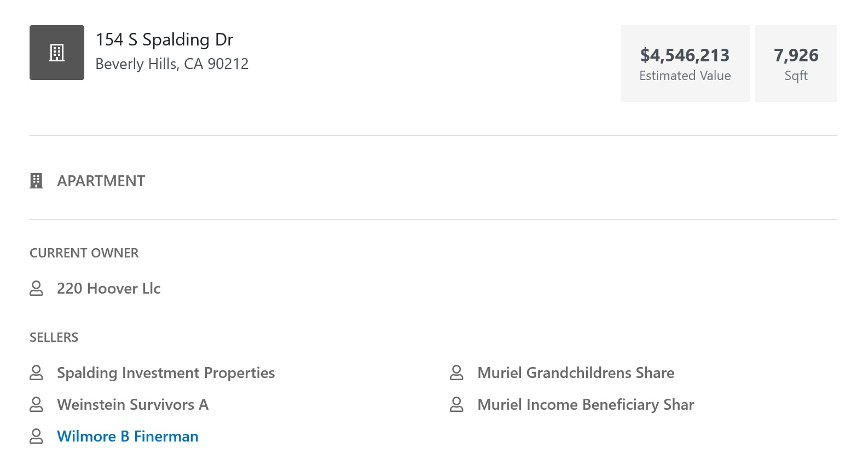
Task: Click the building thumbnail next to the address
Action: pyautogui.click(x=57, y=53)
